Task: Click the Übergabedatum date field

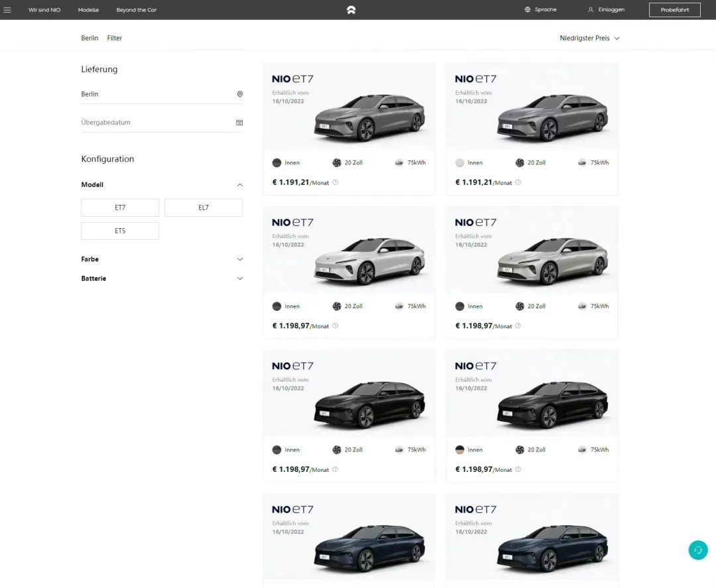Action: (x=162, y=123)
